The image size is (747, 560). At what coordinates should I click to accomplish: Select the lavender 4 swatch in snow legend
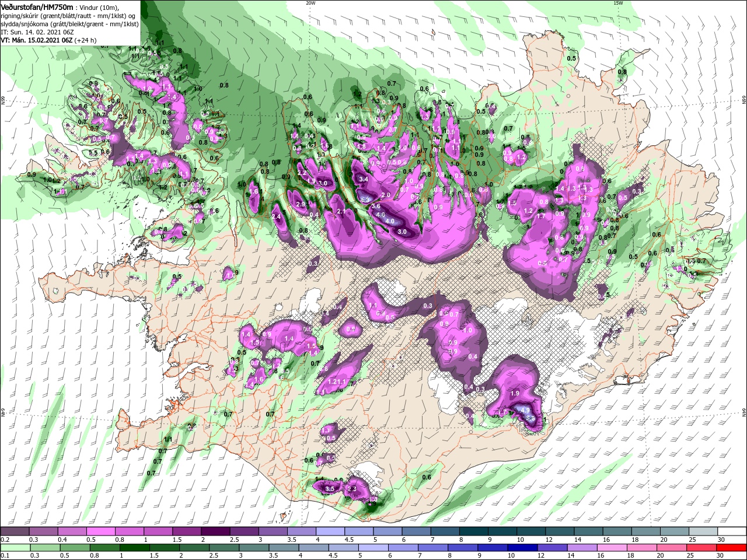[329, 531]
